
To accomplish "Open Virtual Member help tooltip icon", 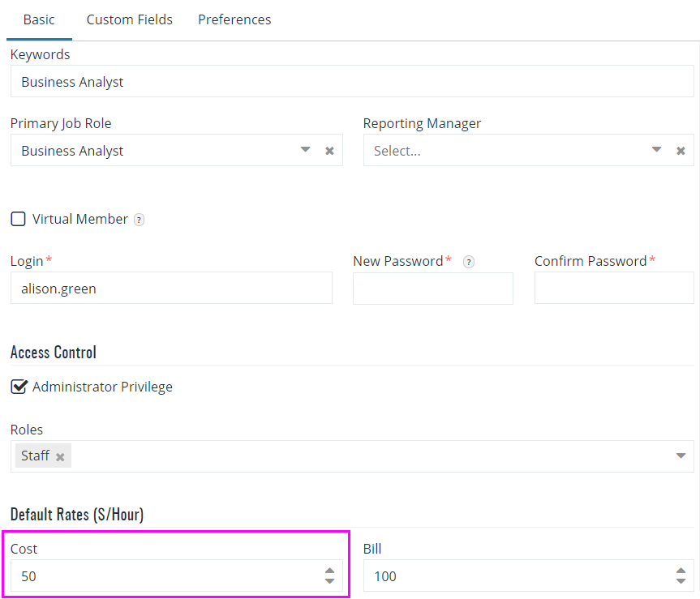I will click(x=140, y=220).
